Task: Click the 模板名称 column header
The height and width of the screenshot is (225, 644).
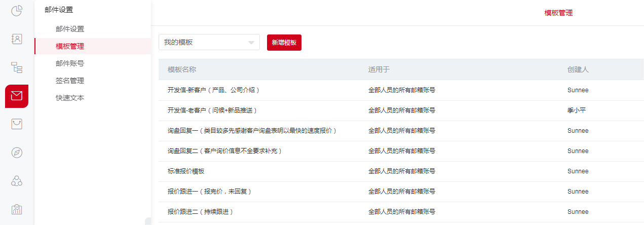Action: pos(182,69)
